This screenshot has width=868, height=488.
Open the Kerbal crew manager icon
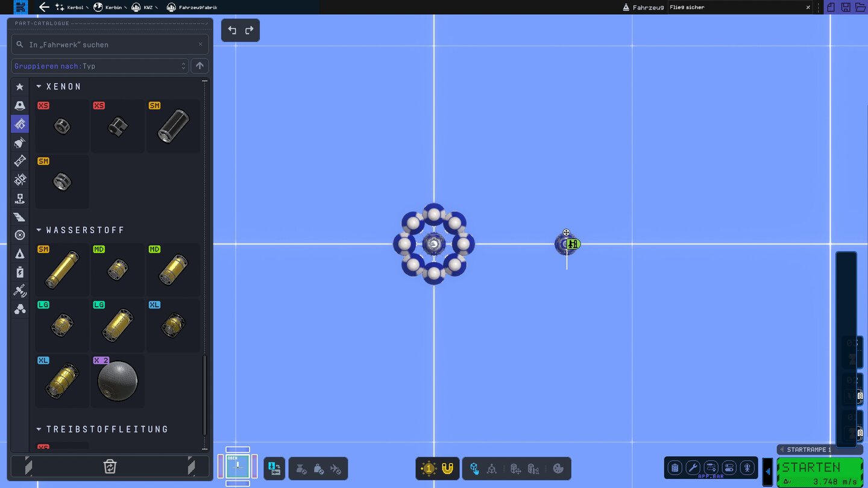point(747,468)
